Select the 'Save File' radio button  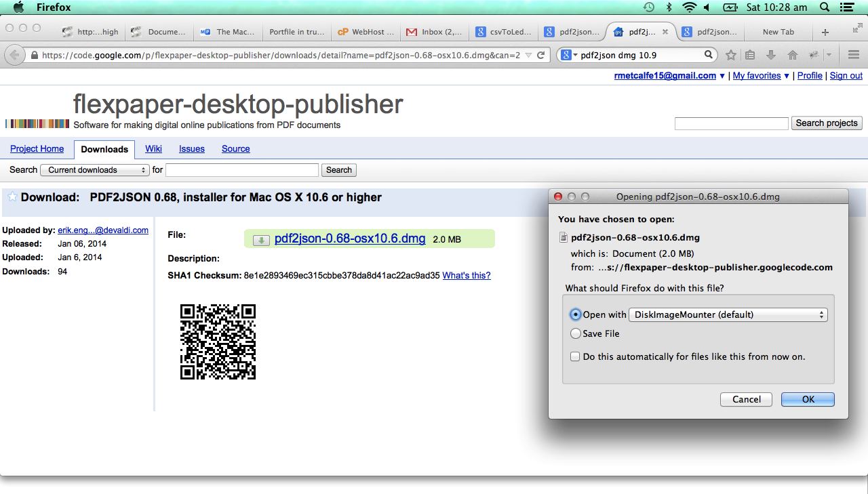click(x=576, y=333)
